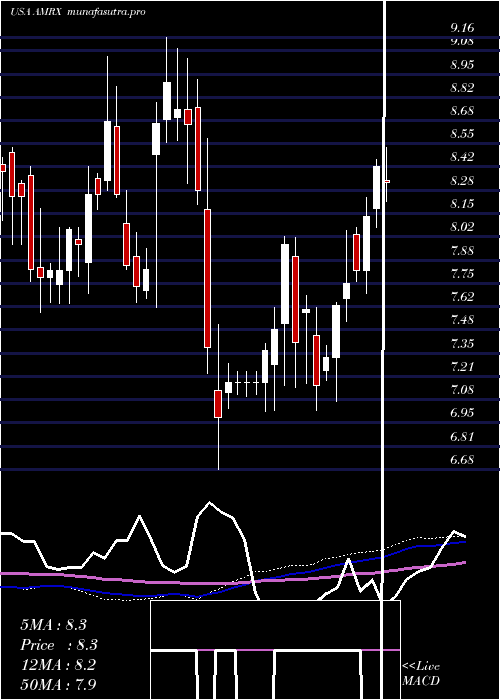
Task: Select the 8.28 price axis label
Action: pyautogui.click(x=462, y=181)
